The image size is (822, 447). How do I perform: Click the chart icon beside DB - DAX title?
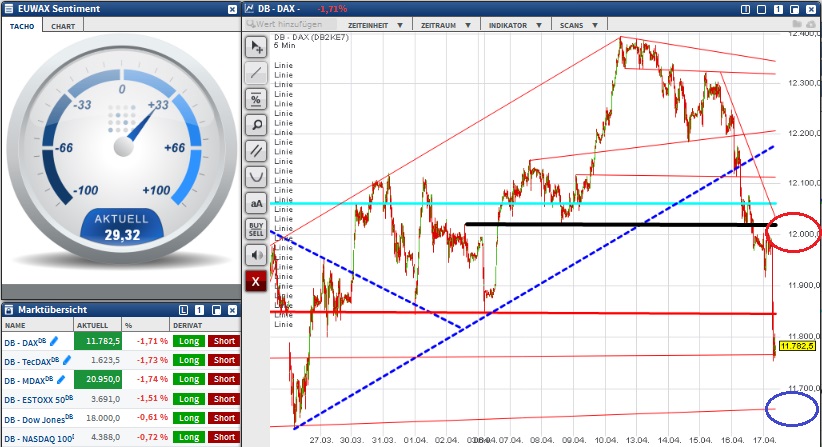(250, 9)
